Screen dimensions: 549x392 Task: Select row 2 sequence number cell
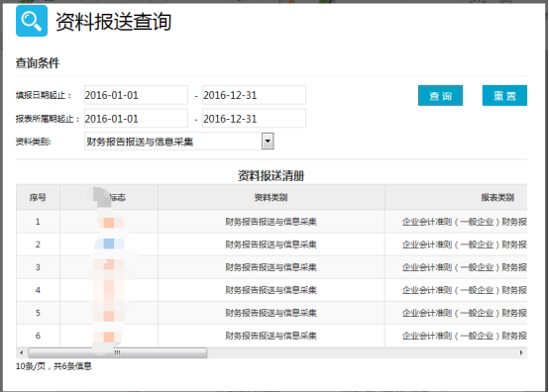point(38,245)
